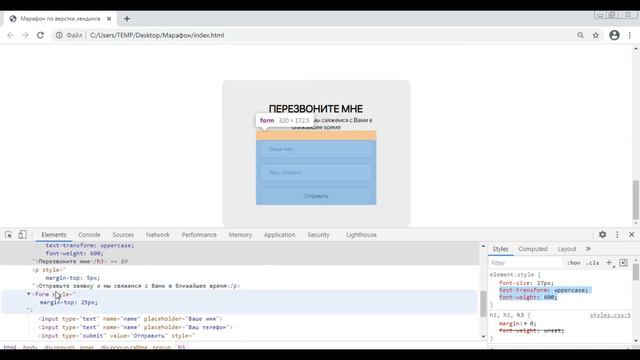This screenshot has height=360, width=640.
Task: Open DevTools settings gear
Action: 602,235
